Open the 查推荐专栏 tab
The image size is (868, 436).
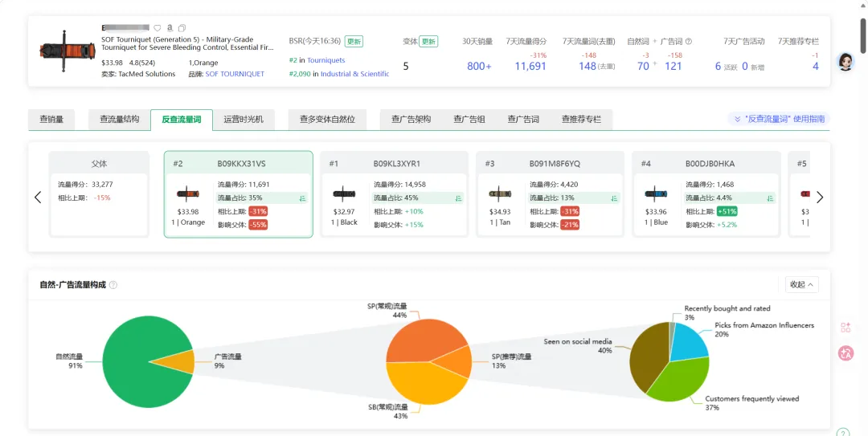click(581, 120)
